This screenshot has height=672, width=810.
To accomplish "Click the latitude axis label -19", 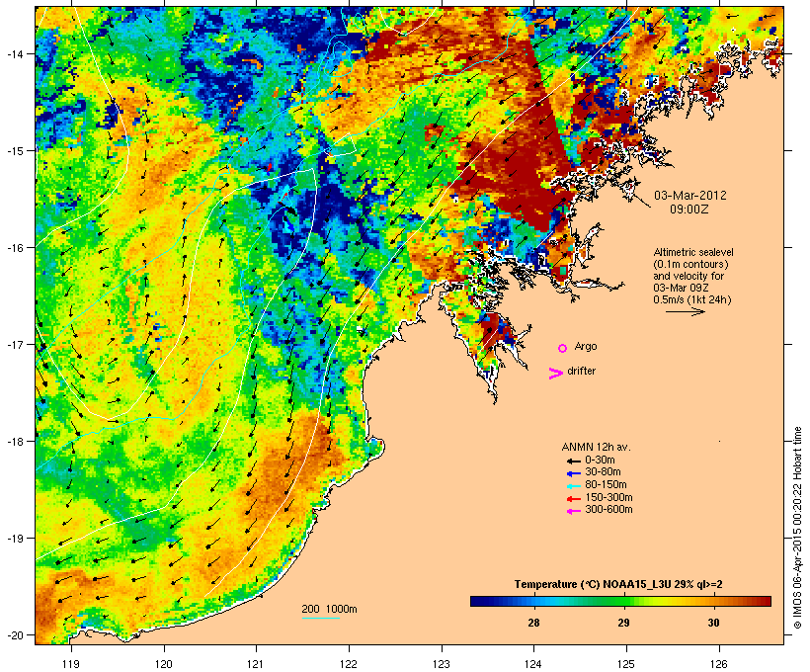I will pos(14,539).
